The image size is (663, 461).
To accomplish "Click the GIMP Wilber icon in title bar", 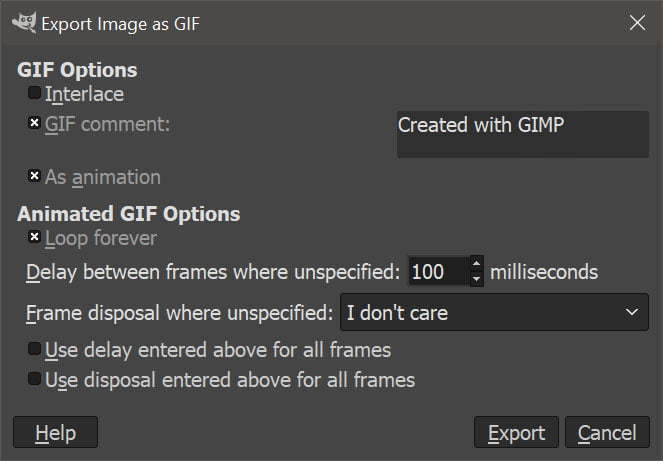I will (24, 22).
